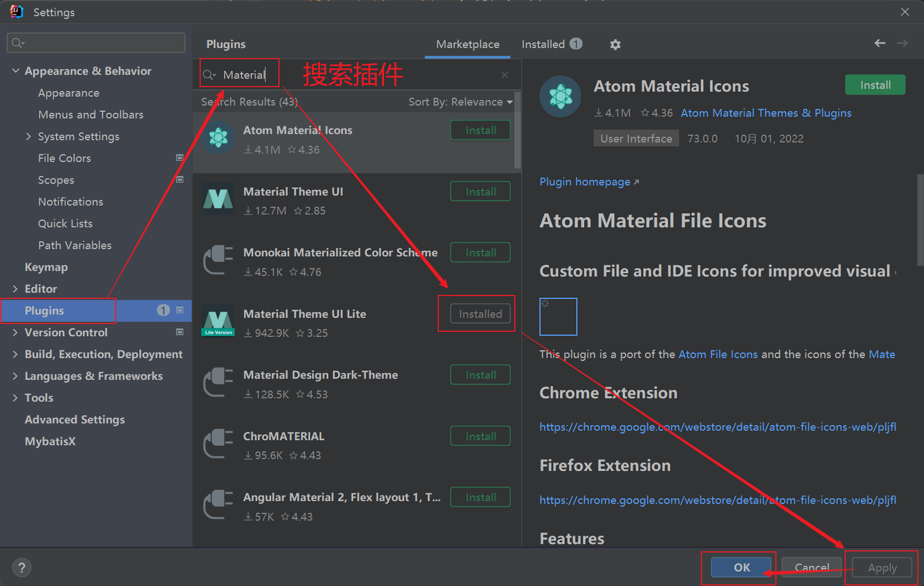The image size is (924, 586).
Task: Expand System Settings node
Action: coord(29,136)
